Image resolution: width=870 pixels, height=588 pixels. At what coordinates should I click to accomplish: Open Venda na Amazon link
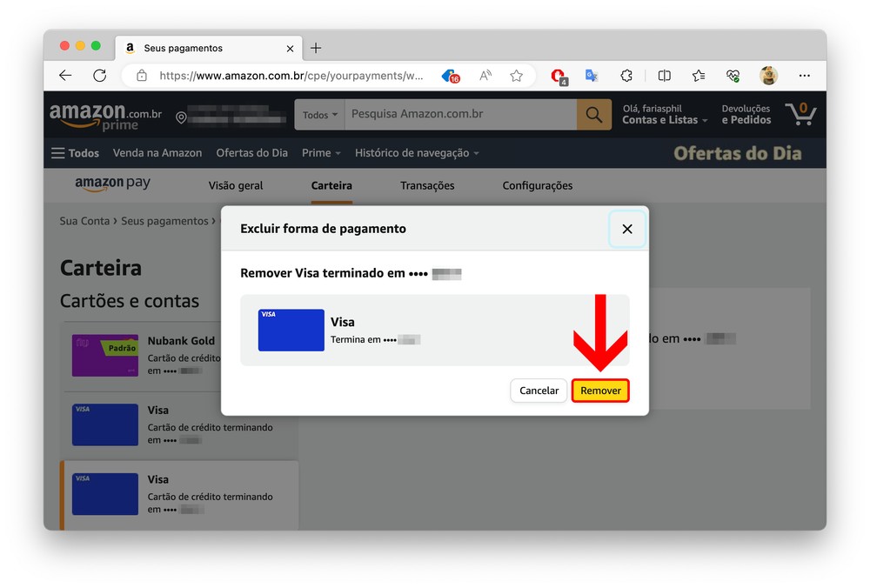[x=157, y=153]
